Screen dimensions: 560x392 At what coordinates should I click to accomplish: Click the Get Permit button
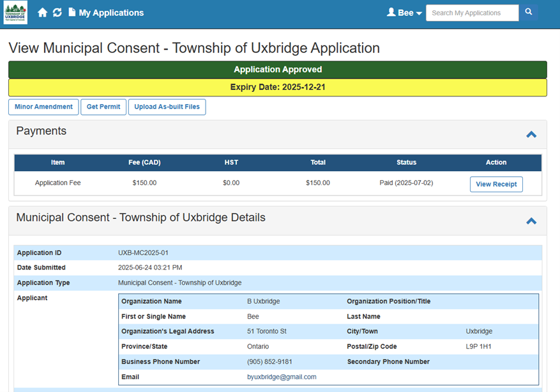pos(103,107)
